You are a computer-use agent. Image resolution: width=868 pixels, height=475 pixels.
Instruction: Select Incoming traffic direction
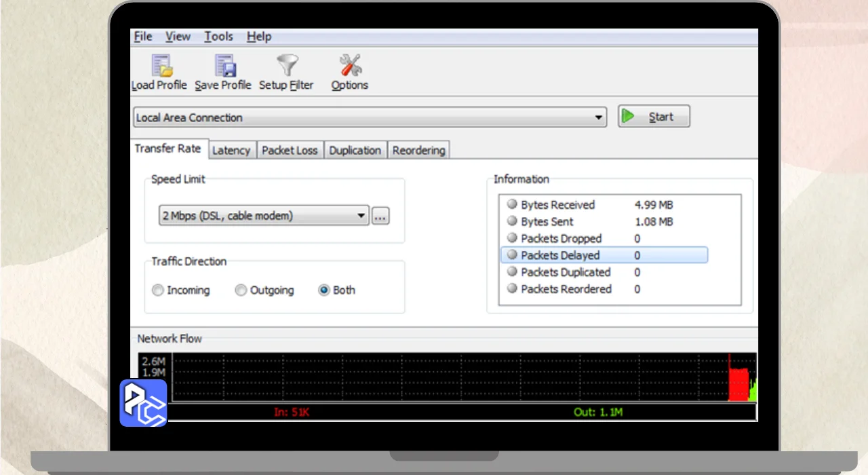click(x=158, y=290)
